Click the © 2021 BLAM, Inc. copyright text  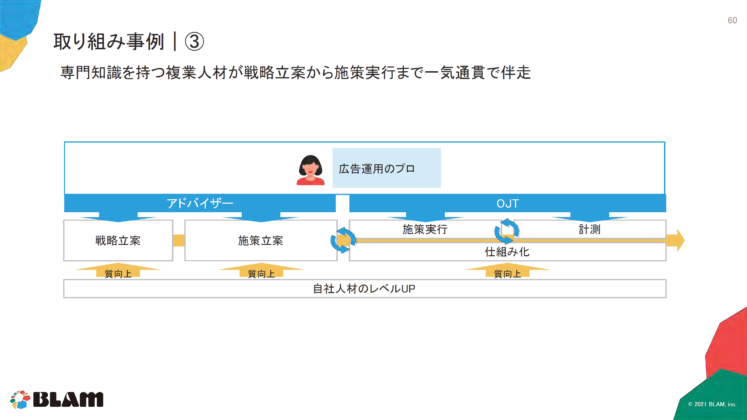click(712, 404)
